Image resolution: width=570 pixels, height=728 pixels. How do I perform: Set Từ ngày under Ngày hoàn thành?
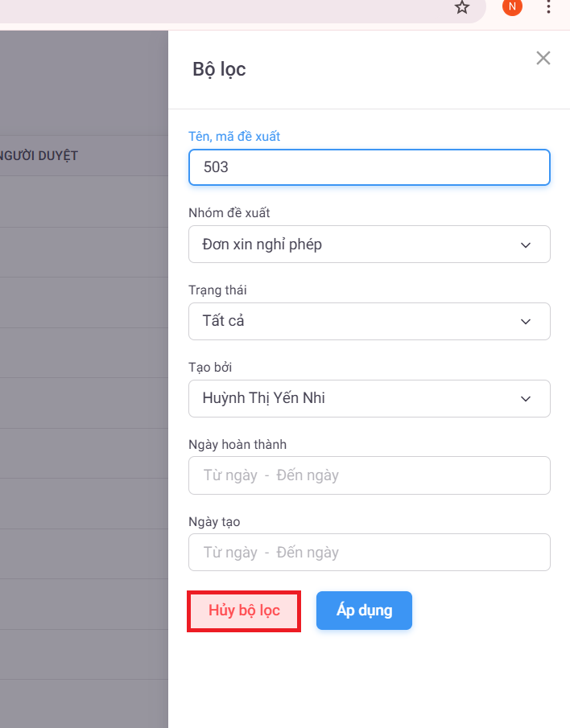[230, 475]
